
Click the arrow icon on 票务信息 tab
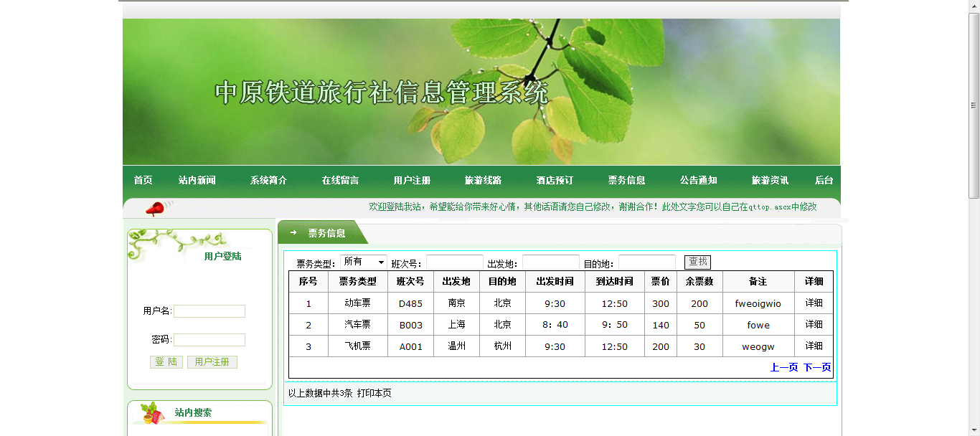[x=293, y=232]
